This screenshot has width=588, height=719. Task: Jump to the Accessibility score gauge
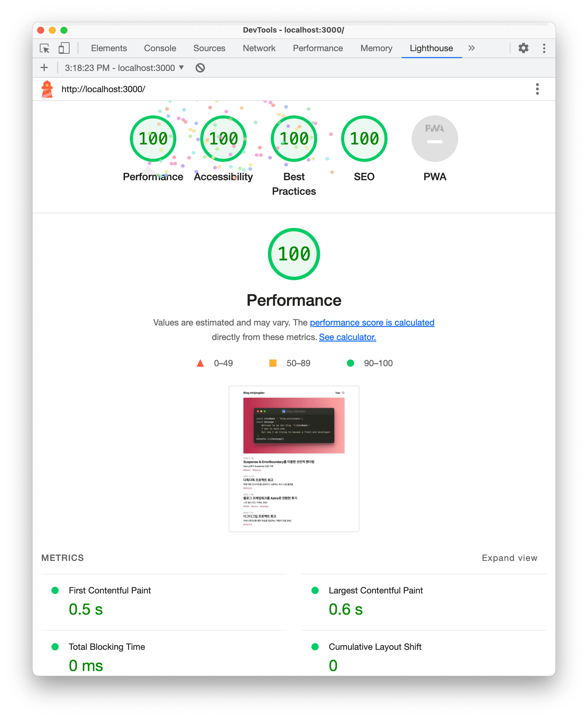(x=223, y=139)
